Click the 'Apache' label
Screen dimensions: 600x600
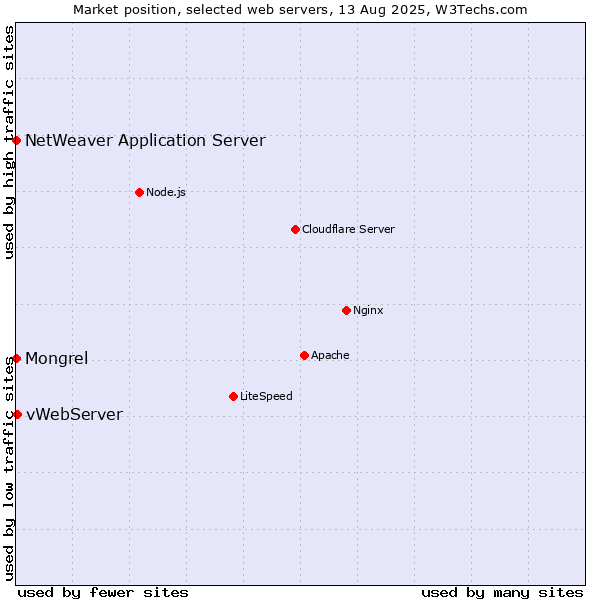click(x=330, y=355)
